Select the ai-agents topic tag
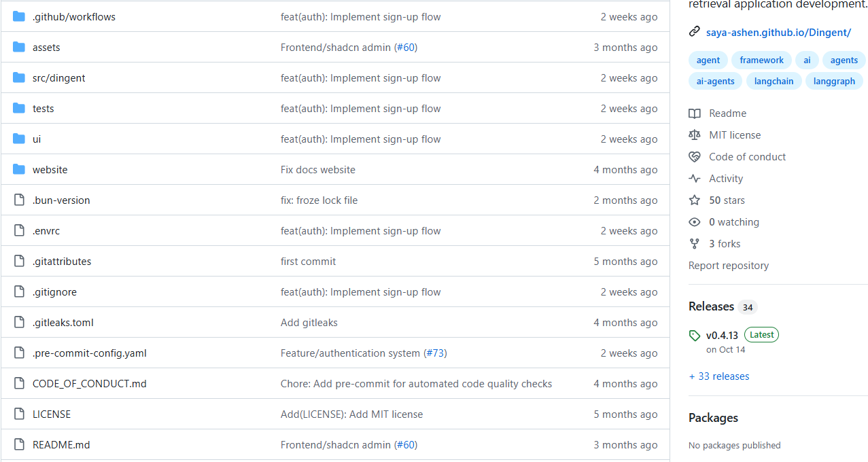This screenshot has height=462, width=868. pos(715,81)
